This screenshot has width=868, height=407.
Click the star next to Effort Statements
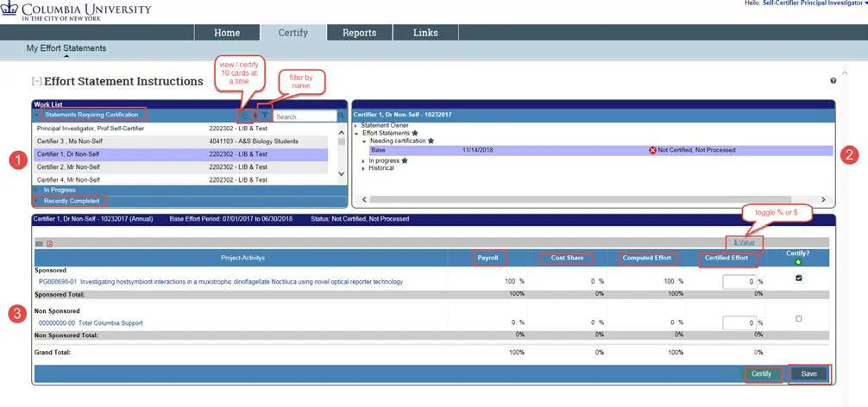[x=415, y=134]
